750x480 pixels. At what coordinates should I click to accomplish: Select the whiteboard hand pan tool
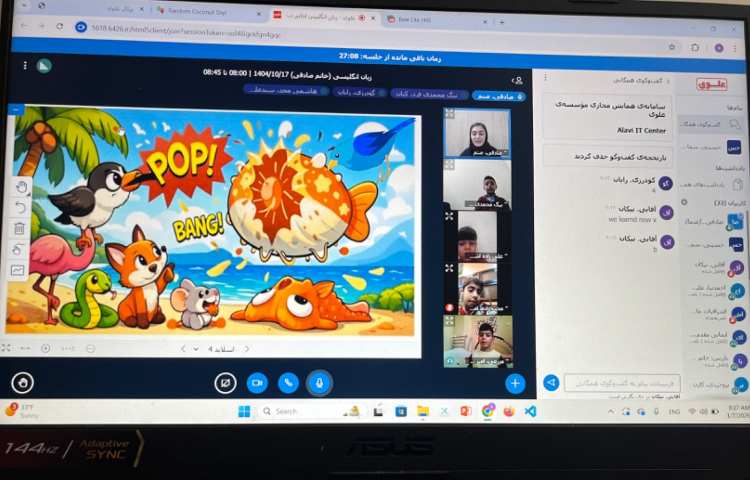[20, 187]
